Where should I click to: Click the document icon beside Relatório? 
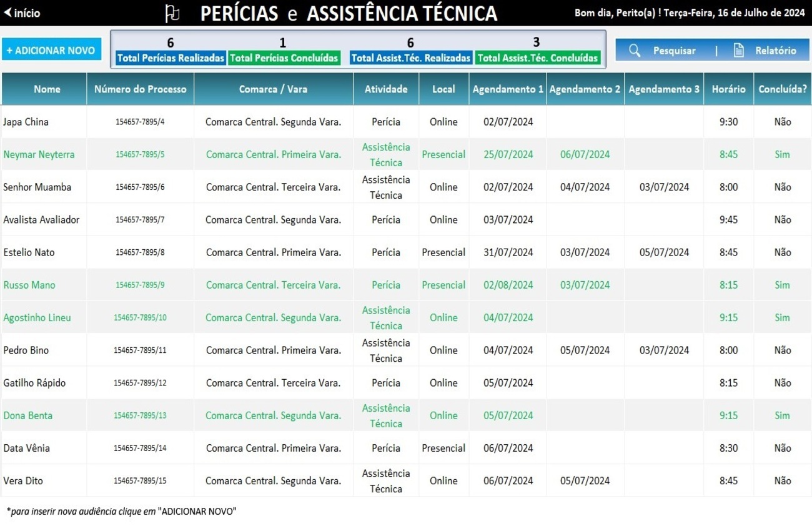tap(738, 51)
